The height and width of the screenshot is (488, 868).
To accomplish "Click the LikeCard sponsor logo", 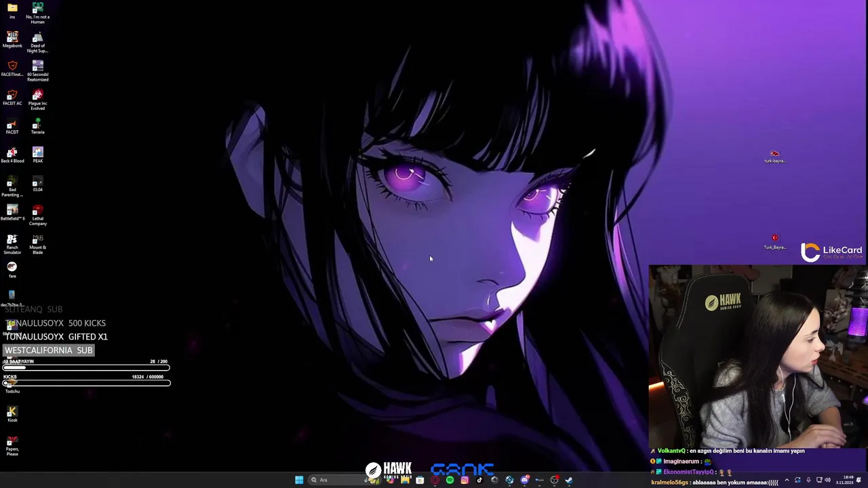I will [831, 251].
